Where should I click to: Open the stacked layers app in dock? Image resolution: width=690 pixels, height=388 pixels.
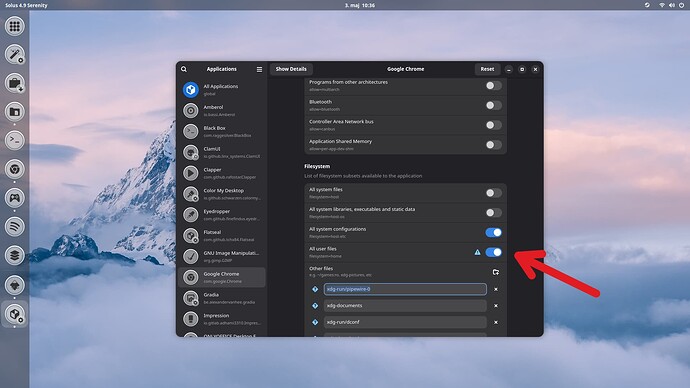tap(15, 255)
